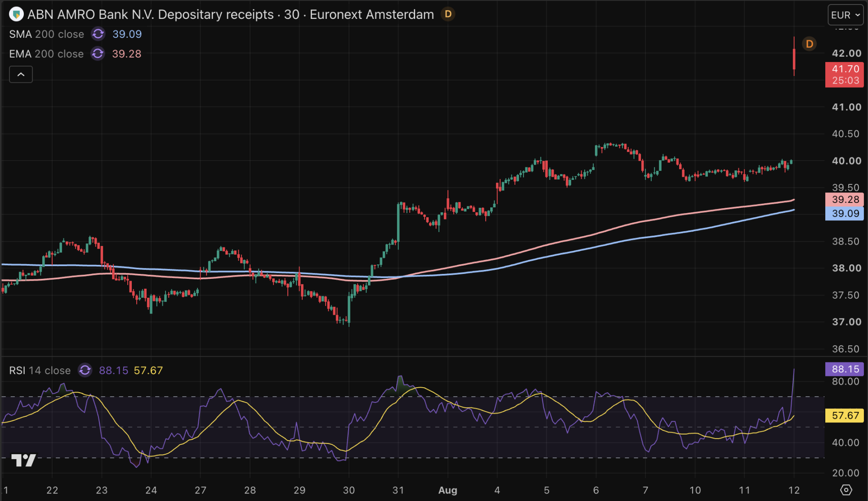The width and height of the screenshot is (868, 501).
Task: Click the orange D marker near the latest candle
Action: click(x=810, y=44)
